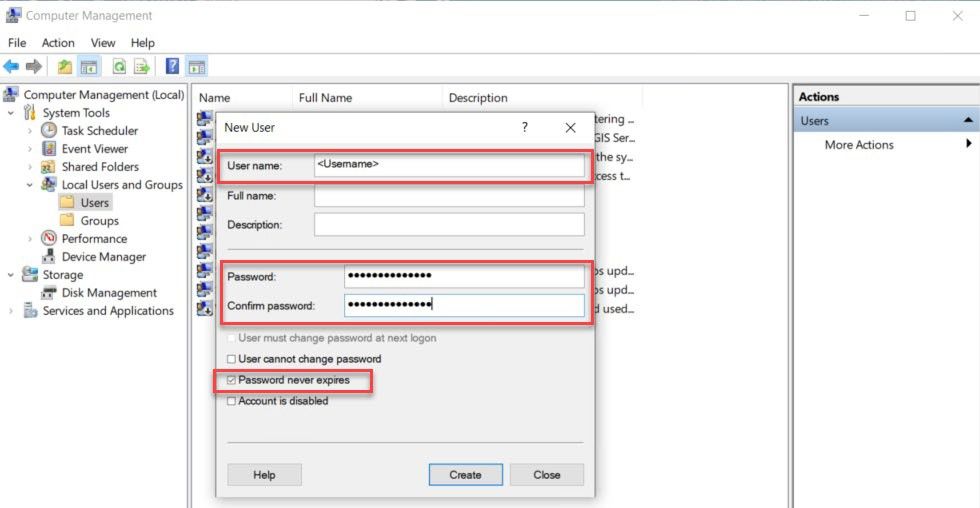Uncheck 'Password never expires' checkbox
This screenshot has height=508, width=980.
(231, 380)
